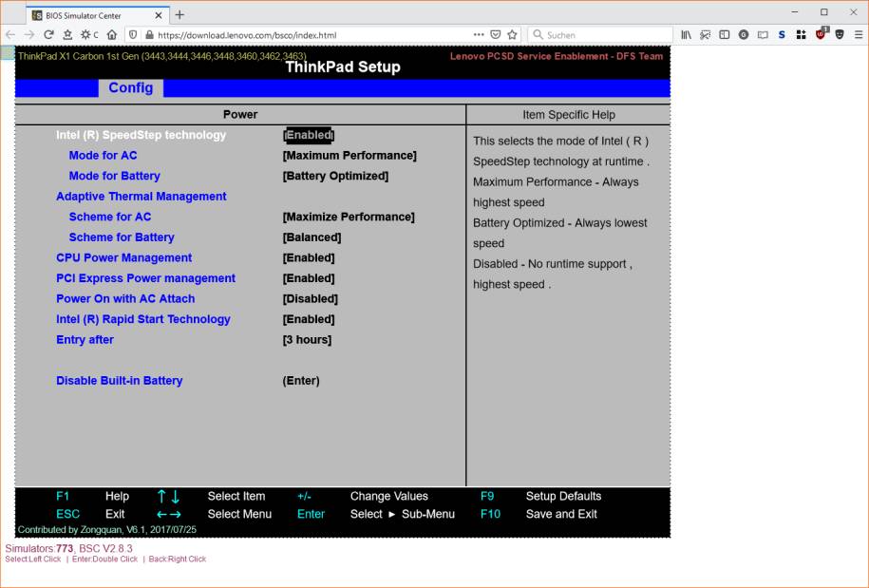The image size is (869, 588).
Task: Open uBlock Origin shield icon
Action: pos(820,34)
